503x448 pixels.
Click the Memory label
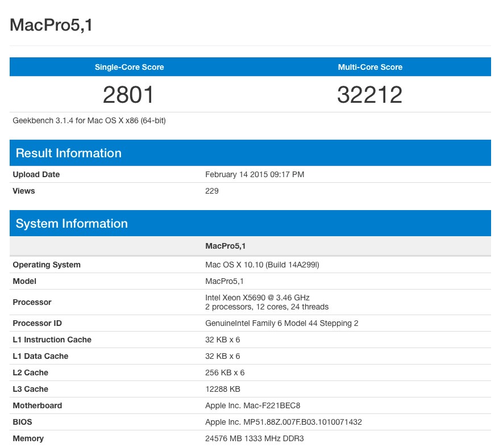[28, 439]
